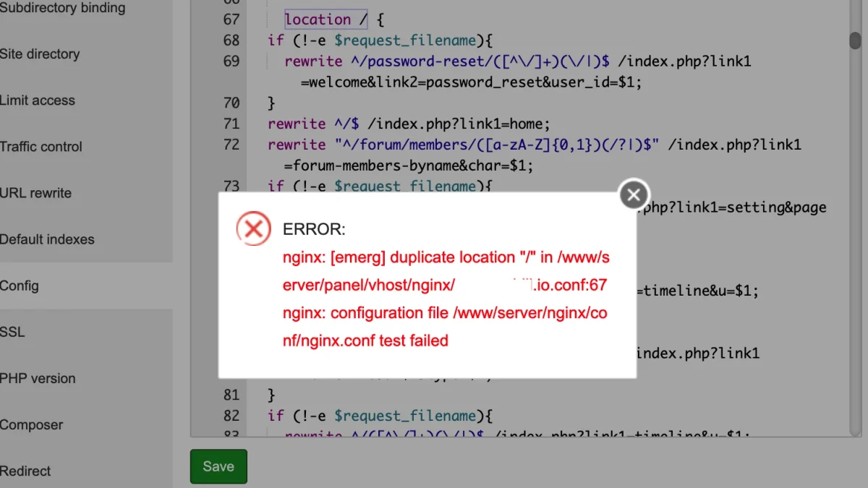
Task: Click 'rewrite ^/$ /index.php?link1=home;' line
Action: (409, 124)
